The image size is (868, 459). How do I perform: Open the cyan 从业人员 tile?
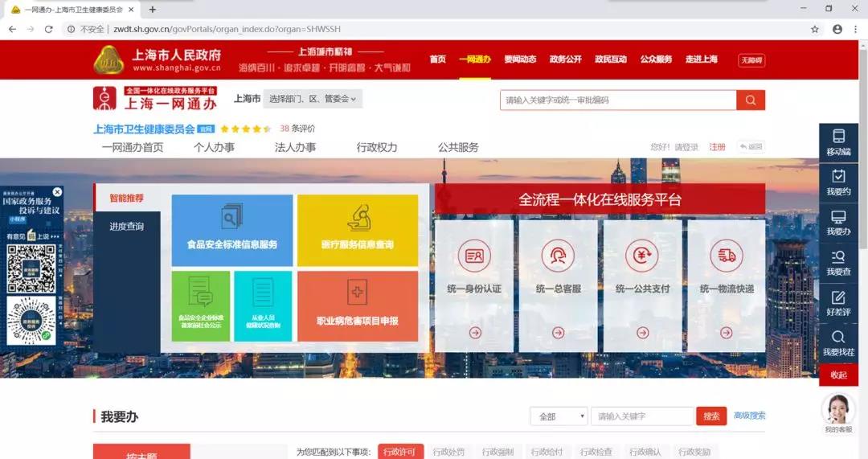[x=263, y=306]
